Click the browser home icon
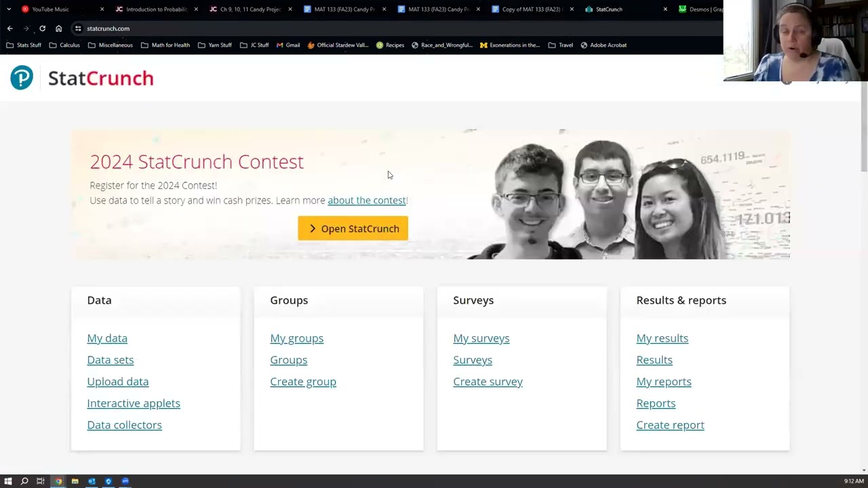The height and width of the screenshot is (488, 868). [x=58, y=28]
